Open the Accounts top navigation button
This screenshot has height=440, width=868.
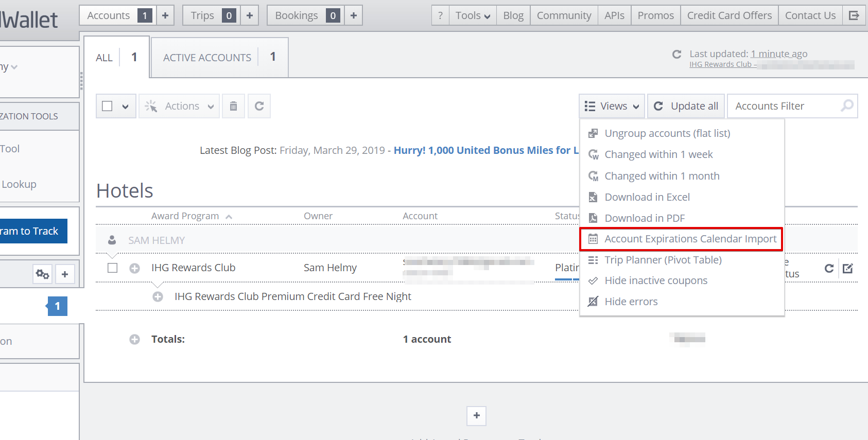pos(118,15)
